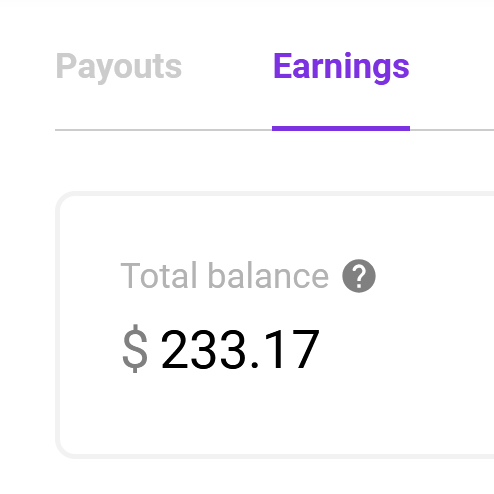The height and width of the screenshot is (494, 494).
Task: Click the word "Total" in the card
Action: point(159,276)
